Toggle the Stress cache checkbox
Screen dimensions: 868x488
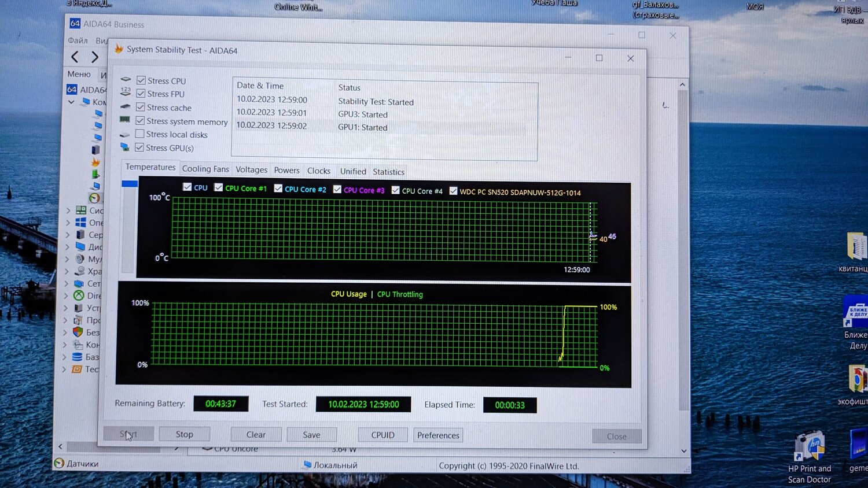point(140,107)
